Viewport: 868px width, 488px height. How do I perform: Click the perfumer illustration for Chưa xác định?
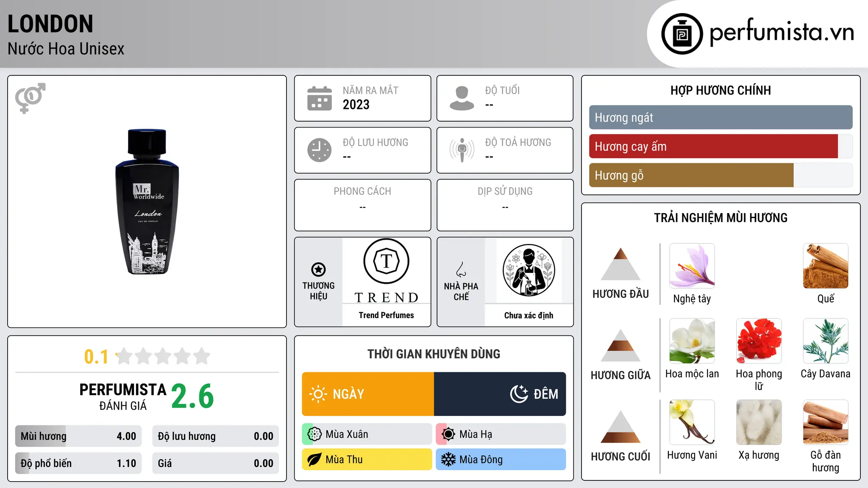pos(529,270)
